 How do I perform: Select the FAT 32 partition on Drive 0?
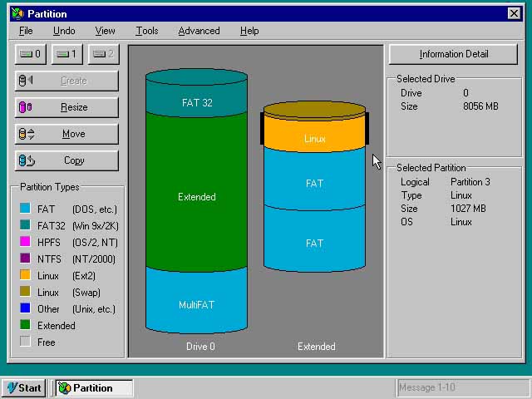pyautogui.click(x=196, y=102)
